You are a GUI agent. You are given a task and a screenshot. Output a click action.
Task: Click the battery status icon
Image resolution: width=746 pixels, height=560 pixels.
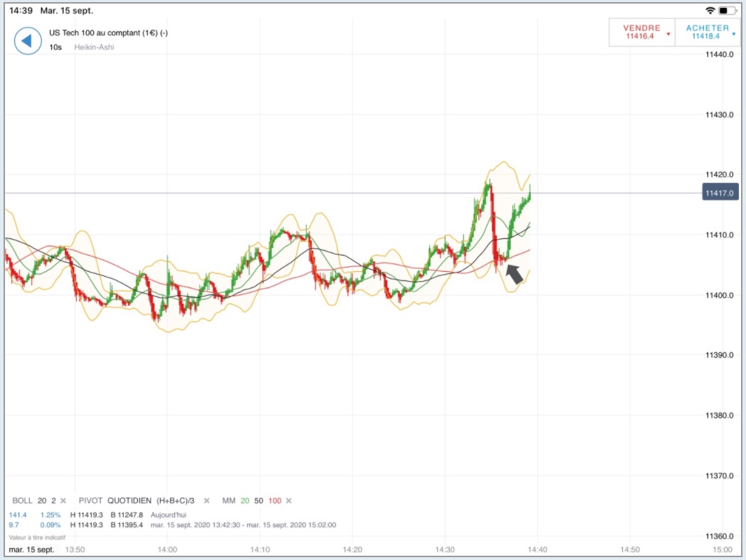click(727, 11)
